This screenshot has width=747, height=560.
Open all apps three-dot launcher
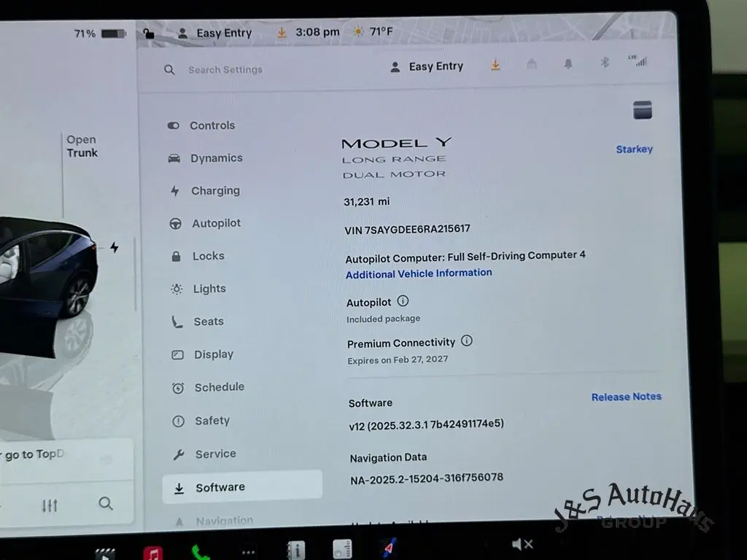tap(249, 551)
